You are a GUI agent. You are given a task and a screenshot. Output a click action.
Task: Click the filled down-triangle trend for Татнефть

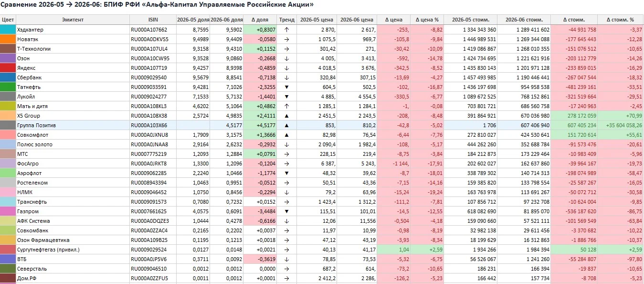coord(287,87)
